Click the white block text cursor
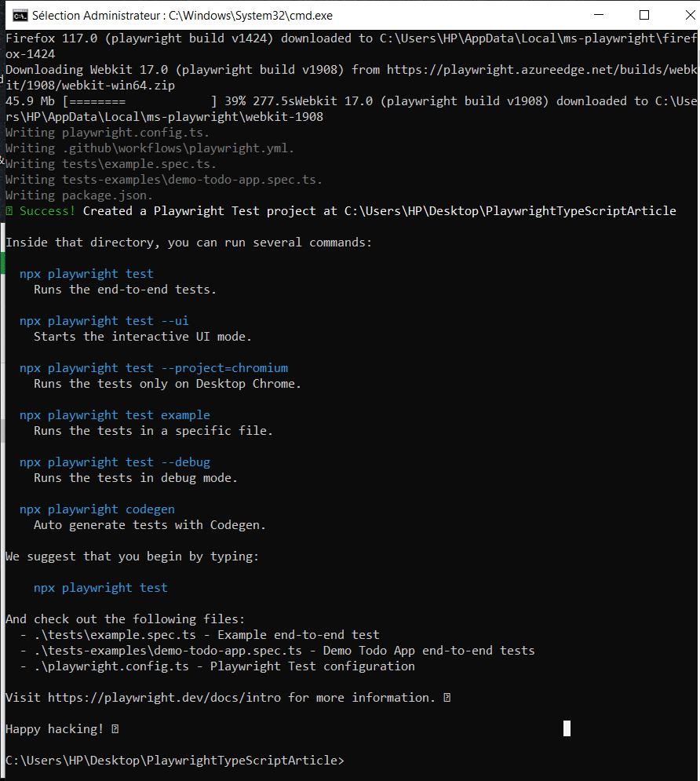Viewport: 700px width, 781px height. [567, 728]
